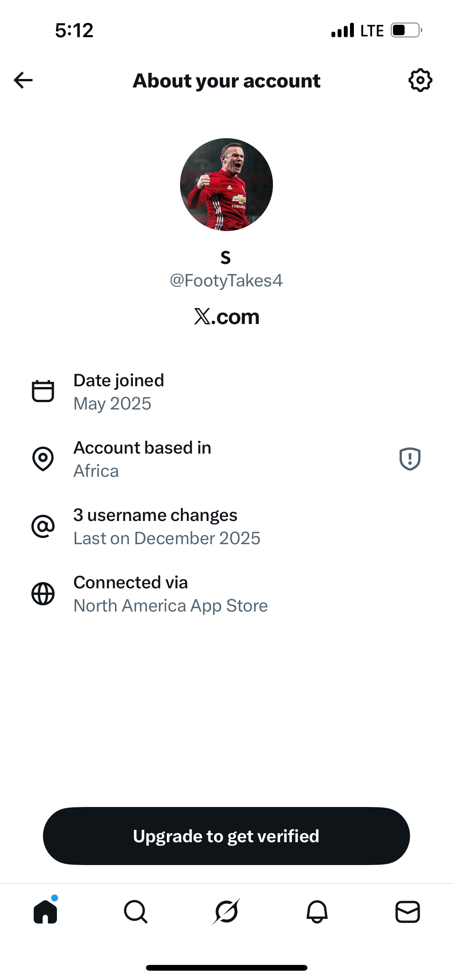Tap the shield warning icon
The image size is (453, 980).
[x=410, y=459]
